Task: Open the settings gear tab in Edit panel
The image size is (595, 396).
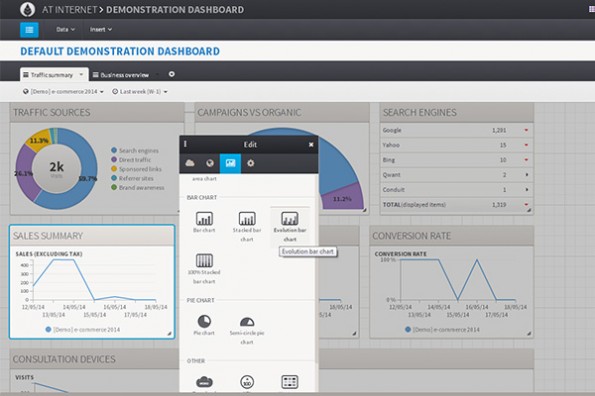Action: (250, 163)
